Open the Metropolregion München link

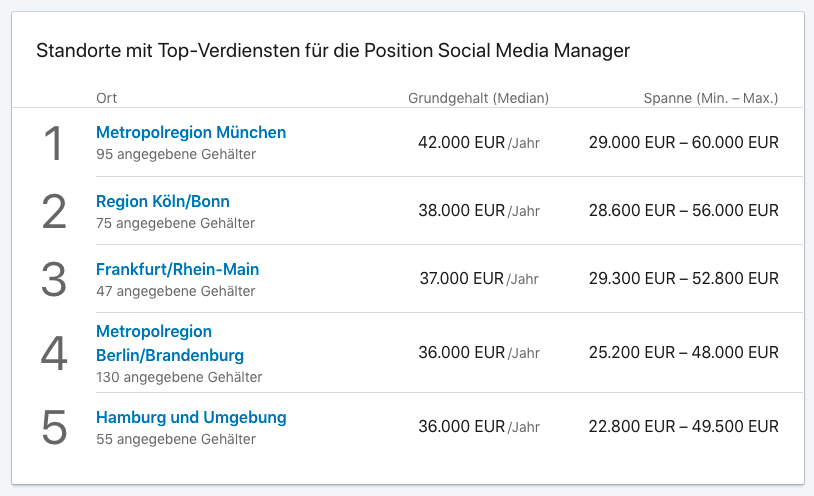coord(191,132)
